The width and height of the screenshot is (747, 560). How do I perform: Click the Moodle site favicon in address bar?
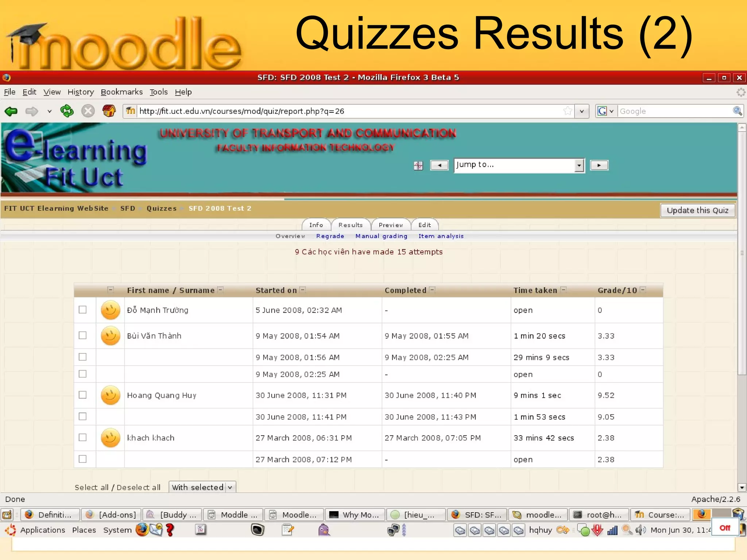[x=131, y=111]
